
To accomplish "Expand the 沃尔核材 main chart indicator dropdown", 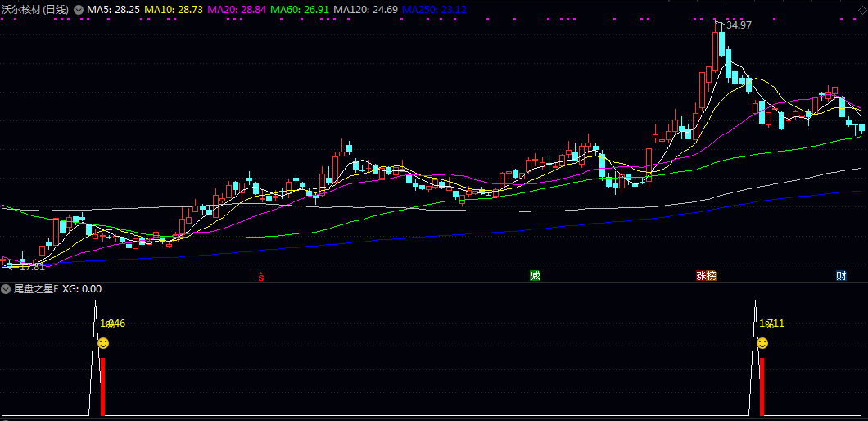I will pyautogui.click(x=79, y=9).
